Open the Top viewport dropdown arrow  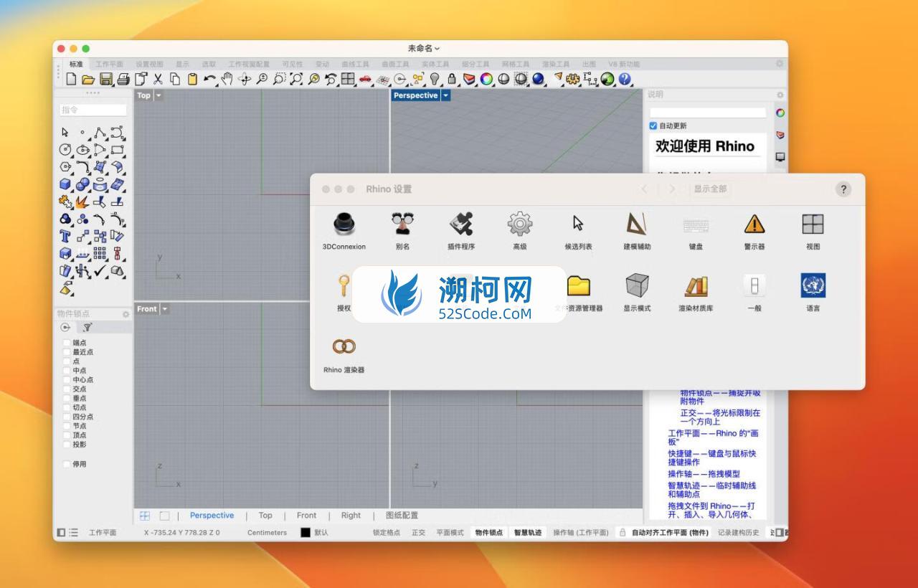coord(158,95)
